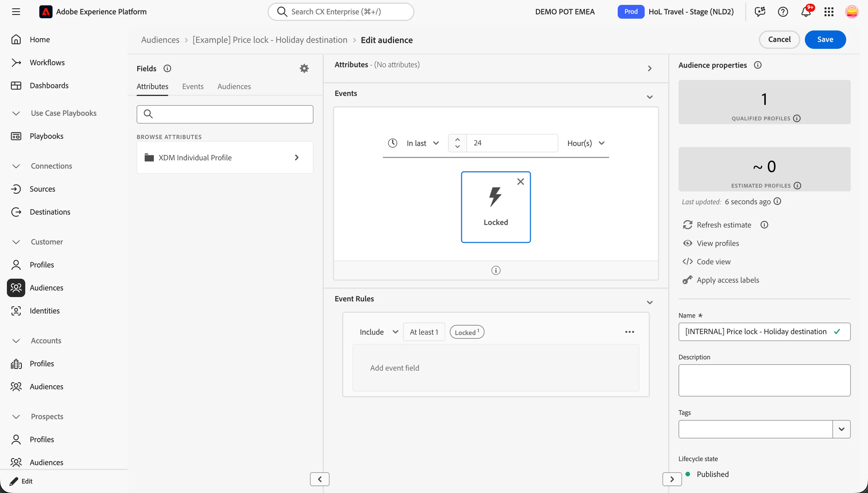The height and width of the screenshot is (493, 868).
Task: Collapse the Event Rules section chevron
Action: coord(650,302)
